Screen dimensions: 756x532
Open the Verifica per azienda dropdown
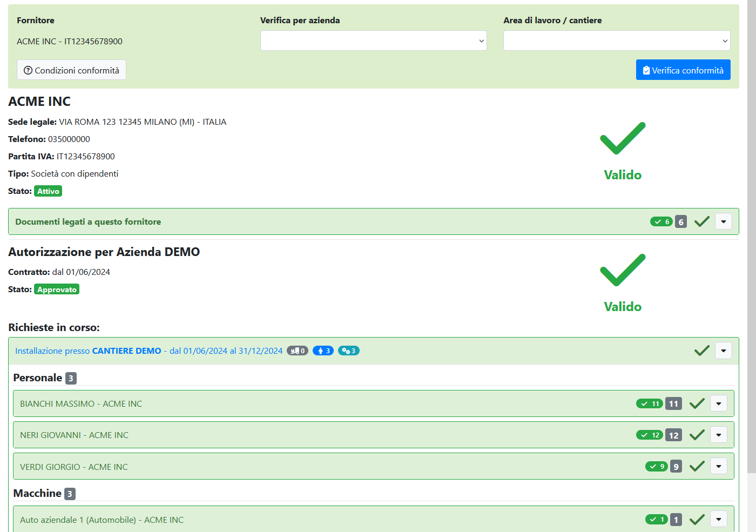pos(373,41)
